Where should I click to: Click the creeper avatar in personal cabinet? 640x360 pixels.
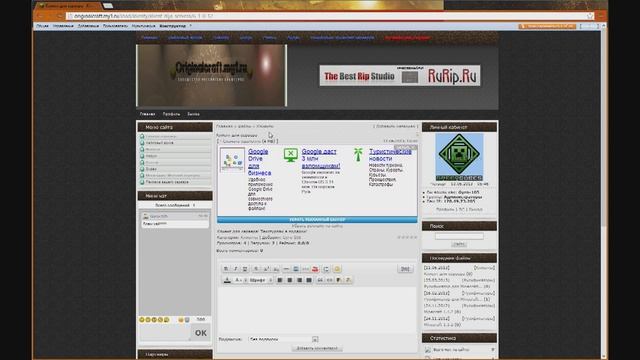pos(459,157)
